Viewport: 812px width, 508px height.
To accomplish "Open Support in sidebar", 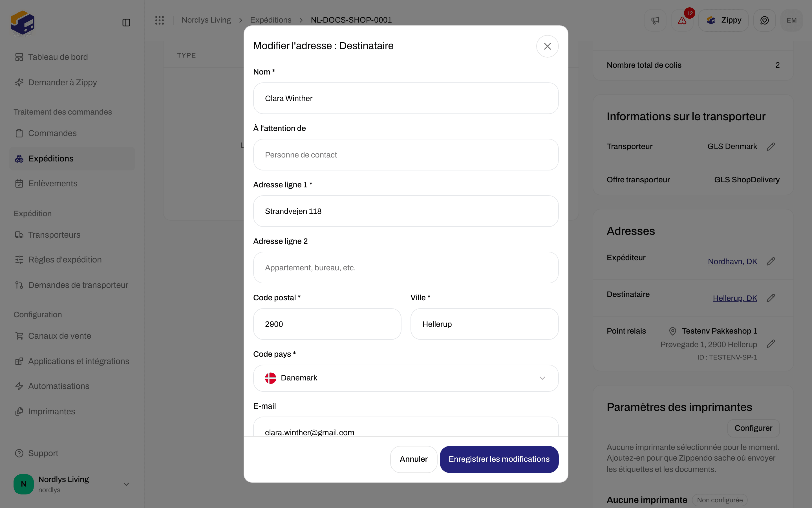I will point(72,453).
